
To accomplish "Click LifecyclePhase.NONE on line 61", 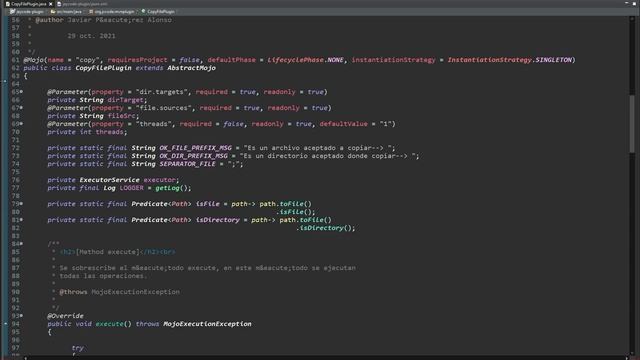I will pos(305,60).
